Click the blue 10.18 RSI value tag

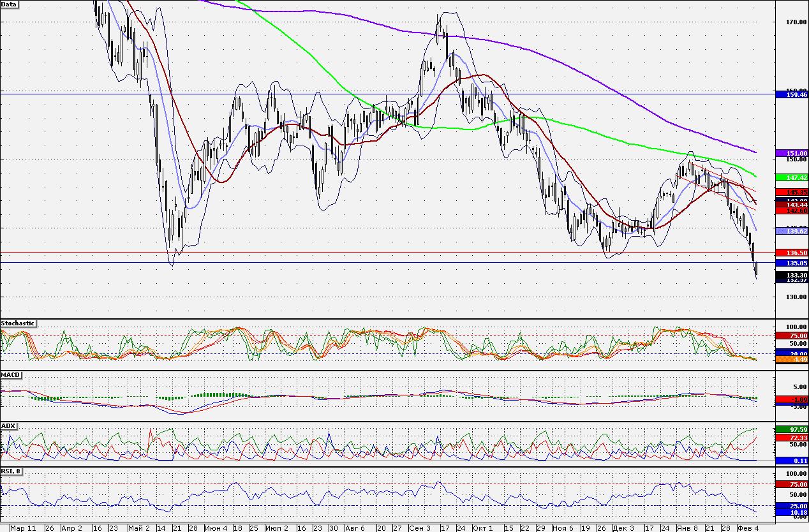click(x=792, y=512)
